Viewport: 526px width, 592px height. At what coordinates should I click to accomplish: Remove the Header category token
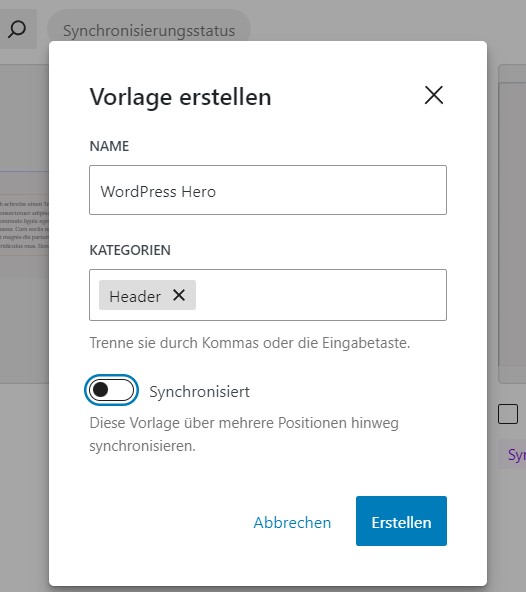click(179, 295)
